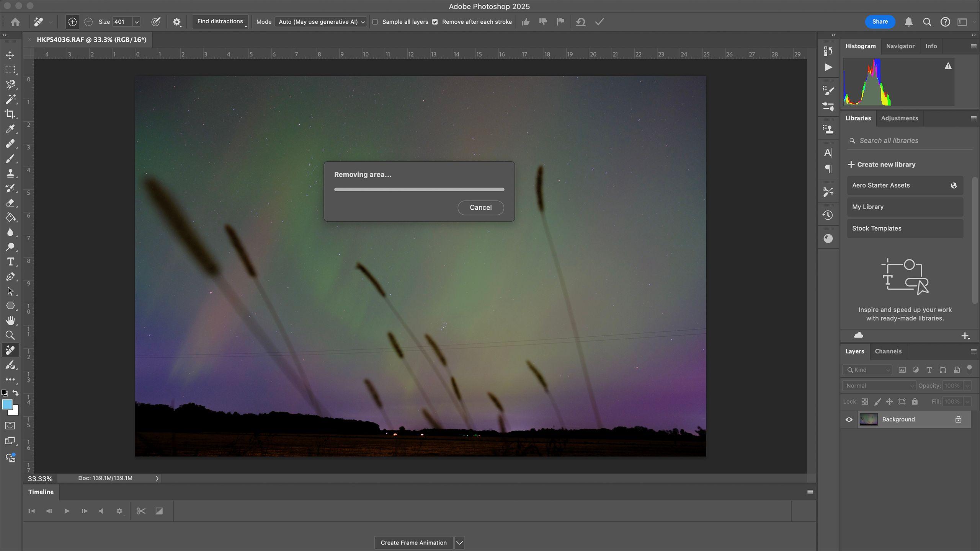This screenshot has height=551, width=980.
Task: Activate the Zoom tool
Action: 10,335
